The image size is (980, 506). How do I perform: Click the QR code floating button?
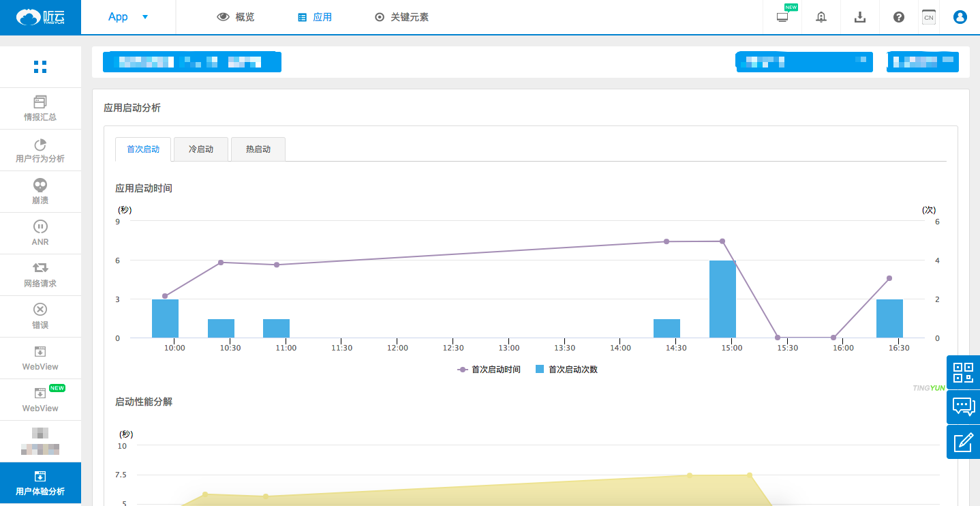click(x=963, y=372)
